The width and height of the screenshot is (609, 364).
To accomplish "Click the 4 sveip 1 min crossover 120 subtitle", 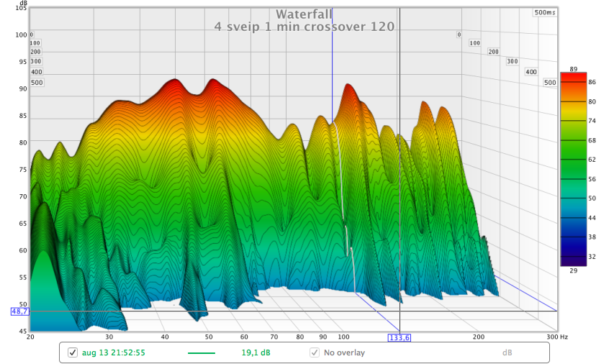I will pos(304,27).
